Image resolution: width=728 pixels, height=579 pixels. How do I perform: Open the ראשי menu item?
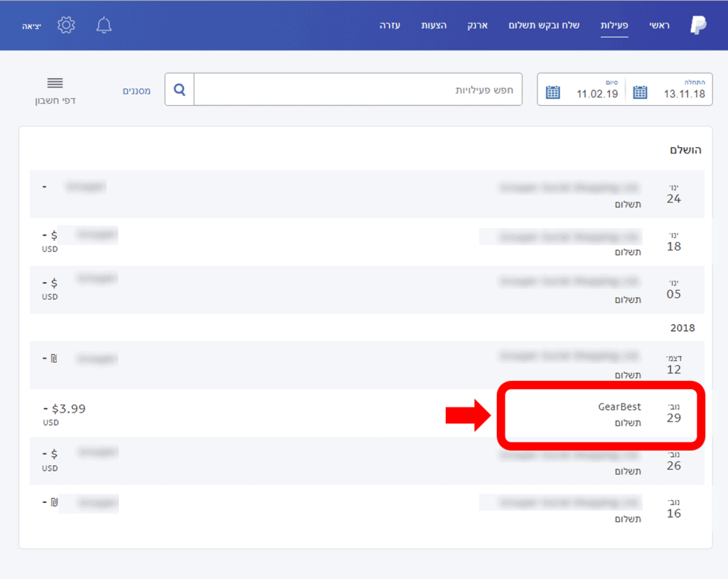(658, 26)
